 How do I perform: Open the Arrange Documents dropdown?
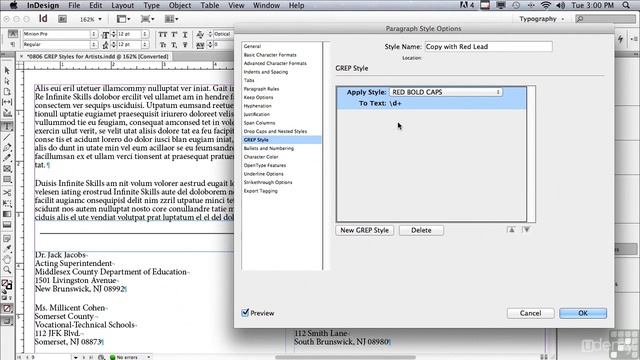[x=171, y=19]
